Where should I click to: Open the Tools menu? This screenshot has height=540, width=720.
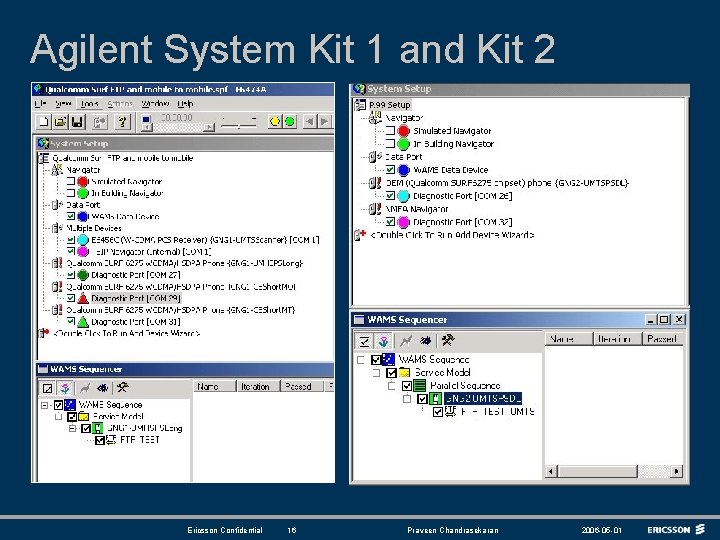click(x=89, y=104)
